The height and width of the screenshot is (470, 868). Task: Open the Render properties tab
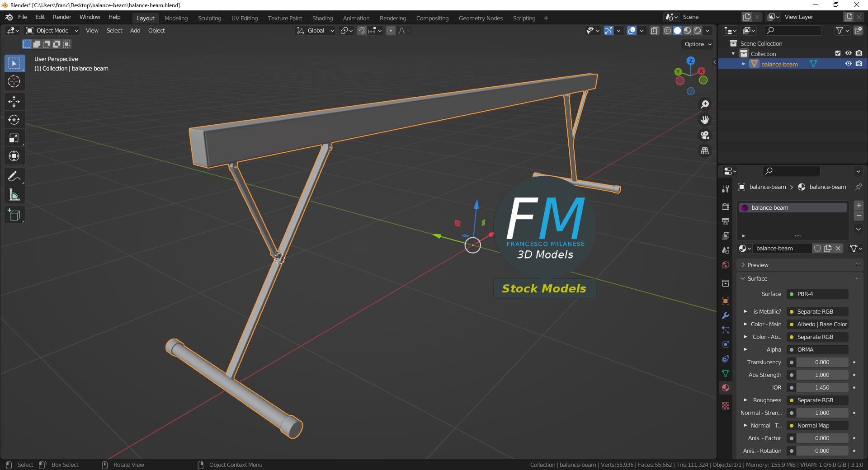[x=726, y=207]
